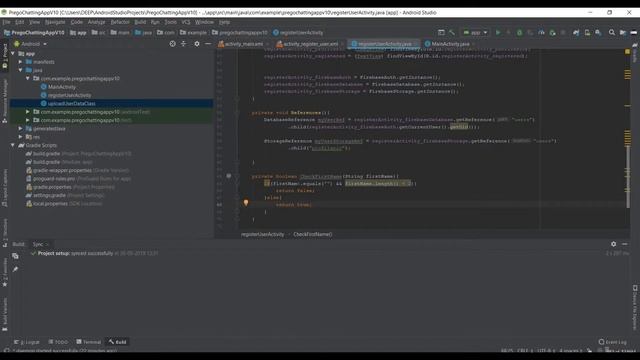Open the Favorites star side tab
Viewport: 640px width, 360px height.
click(5, 272)
